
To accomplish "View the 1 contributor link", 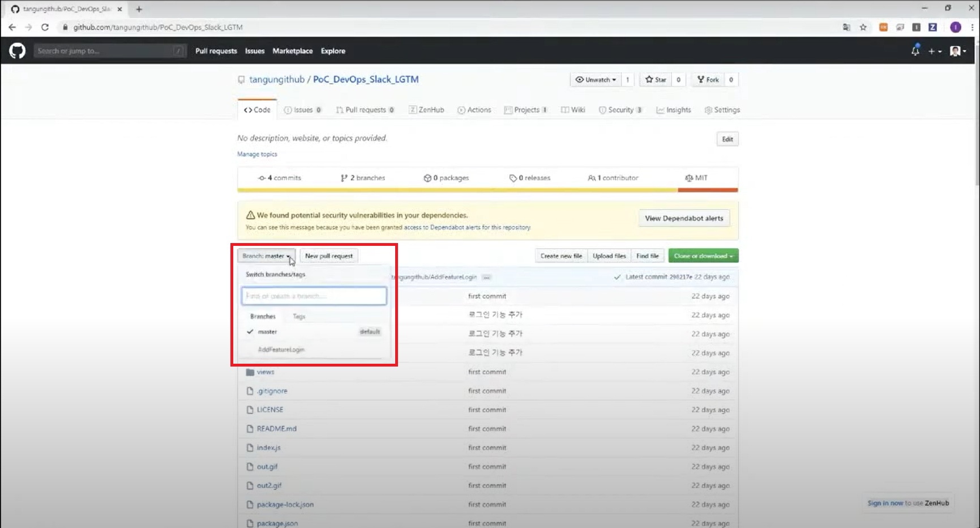I will [x=613, y=178].
